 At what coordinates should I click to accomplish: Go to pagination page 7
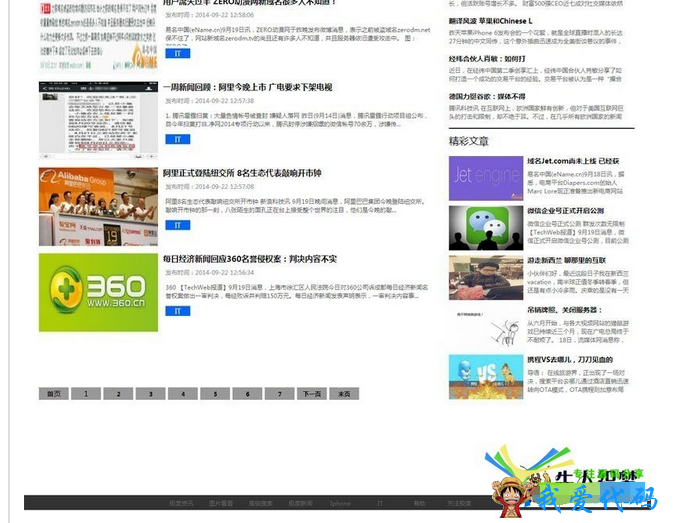point(279,393)
